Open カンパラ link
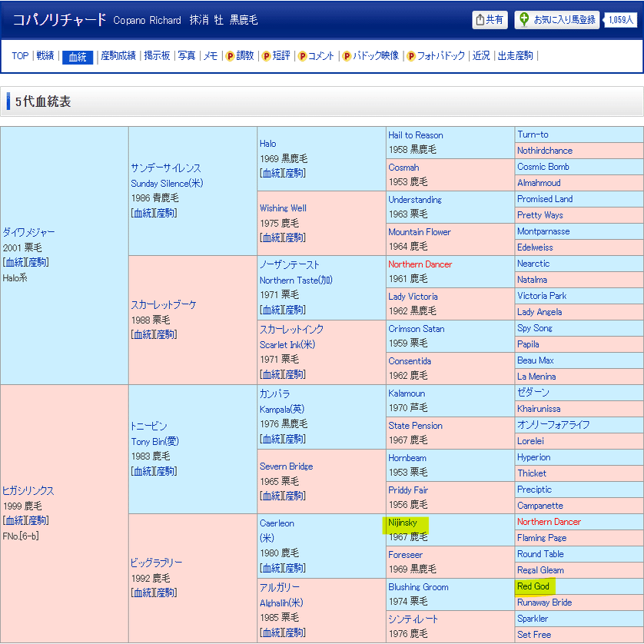The image size is (644, 644). point(275,394)
